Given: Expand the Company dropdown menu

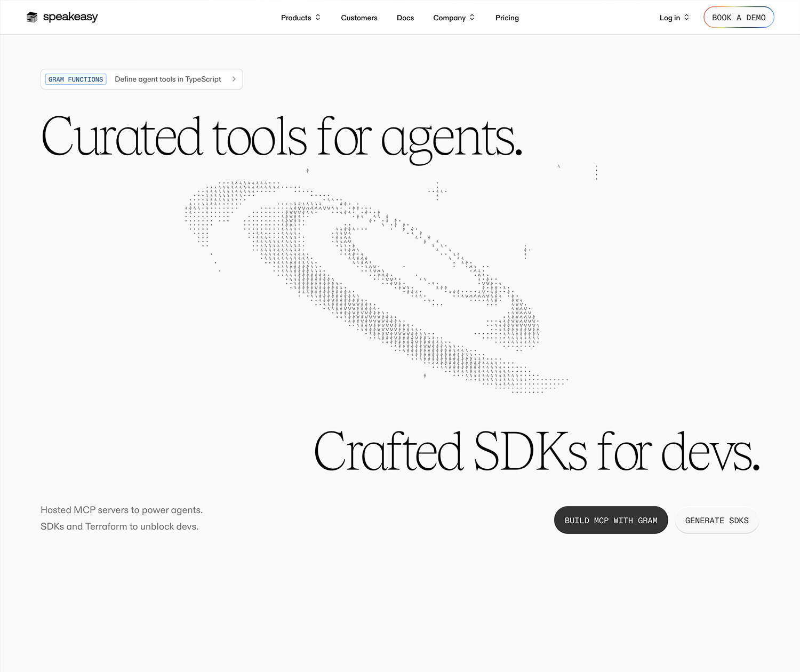Looking at the screenshot, I should coord(450,17).
